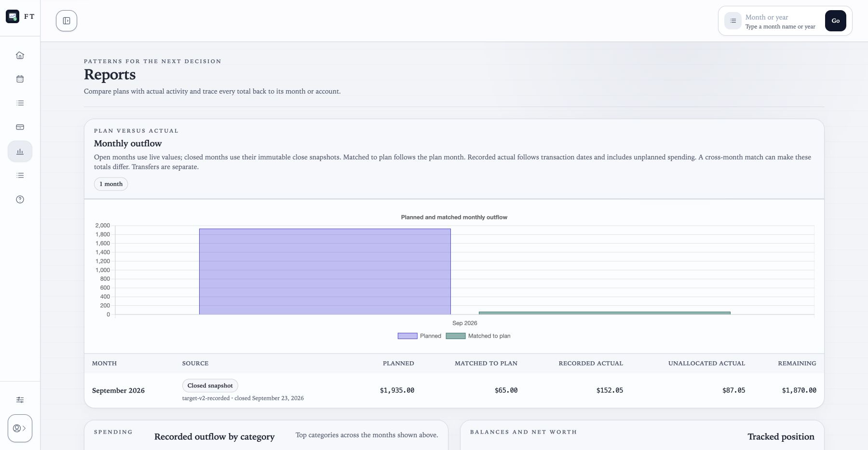Screen dimensions: 868x450
Task: Select the bar chart Reports icon
Action: tap(20, 151)
